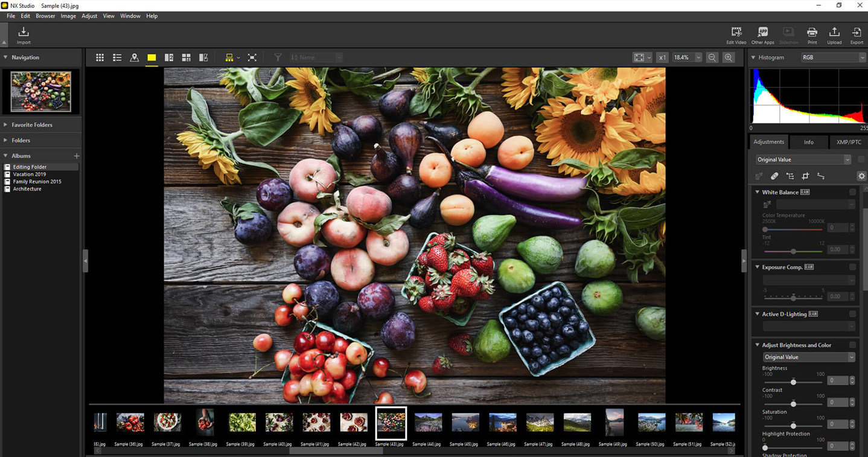Viewport: 868px width, 457px height.
Task: Toggle the Active D-Lighting checkbox
Action: [x=852, y=314]
